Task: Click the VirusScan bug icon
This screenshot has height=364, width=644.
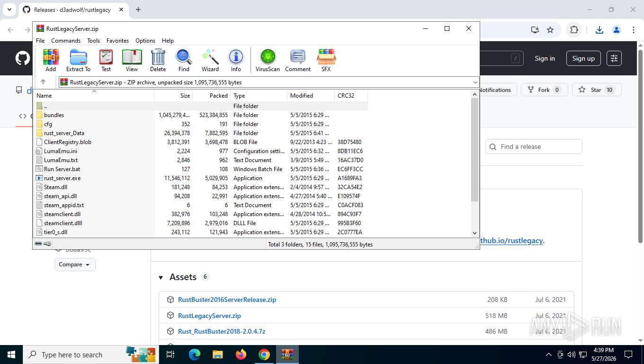Action: coord(268,60)
